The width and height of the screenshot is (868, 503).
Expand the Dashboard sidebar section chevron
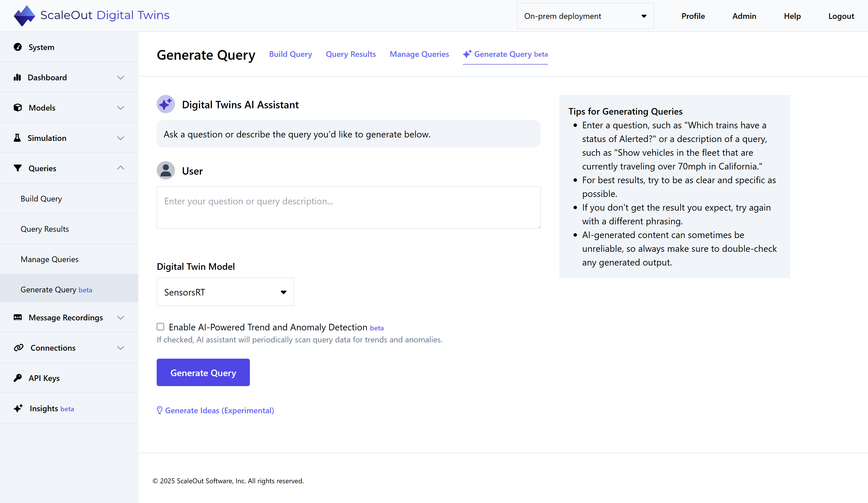click(121, 77)
